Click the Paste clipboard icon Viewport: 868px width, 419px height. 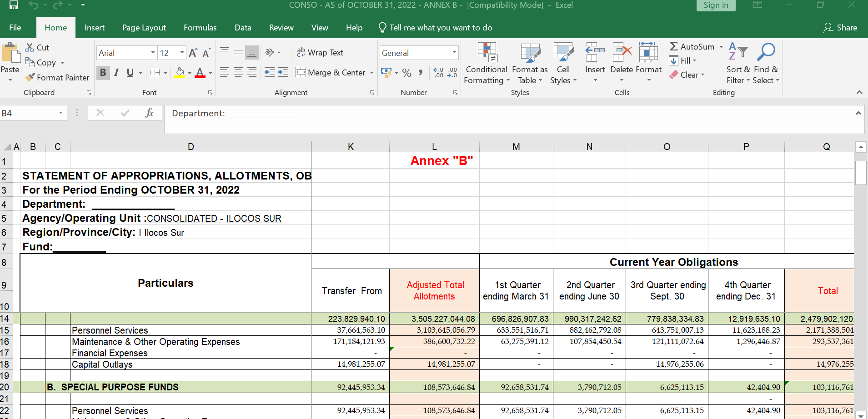[x=11, y=53]
